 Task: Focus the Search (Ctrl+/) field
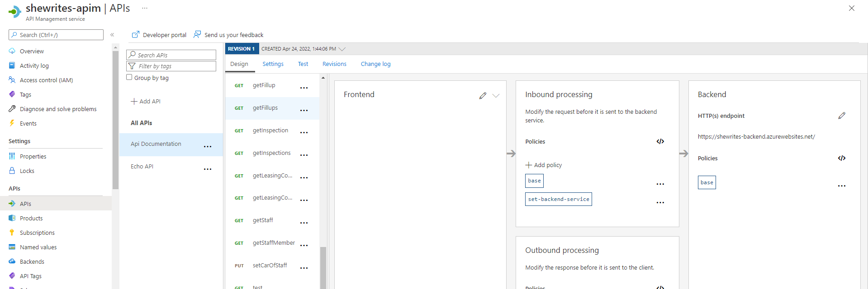click(x=56, y=35)
